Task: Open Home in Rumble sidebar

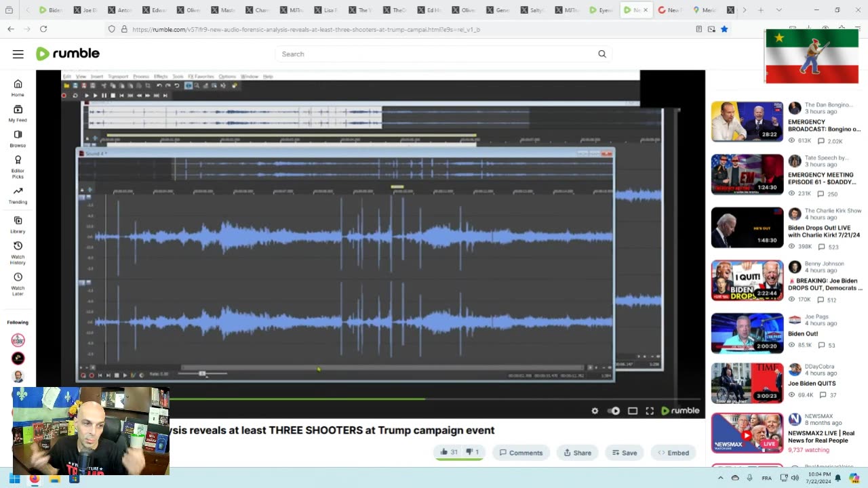Action: pos(18,87)
